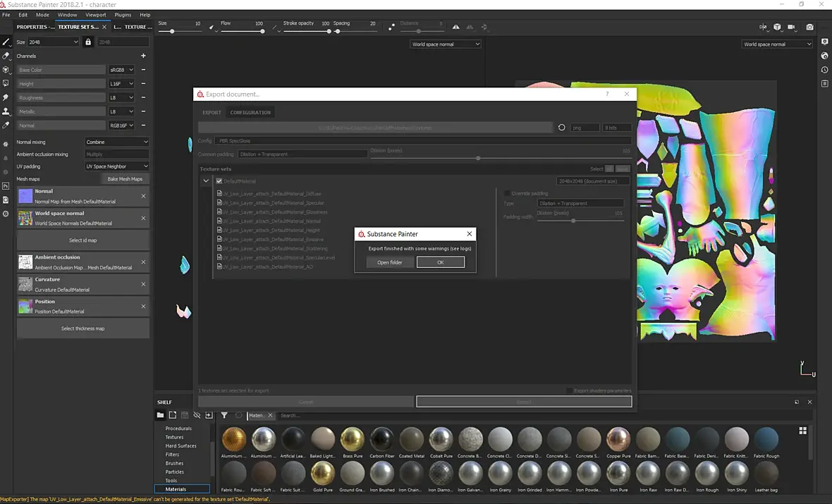
Task: Open the History clock icon in right dock
Action: pyautogui.click(x=824, y=70)
